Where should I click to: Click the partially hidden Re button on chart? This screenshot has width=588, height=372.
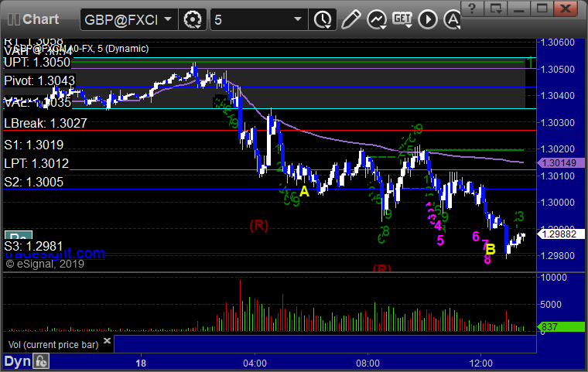[x=19, y=236]
